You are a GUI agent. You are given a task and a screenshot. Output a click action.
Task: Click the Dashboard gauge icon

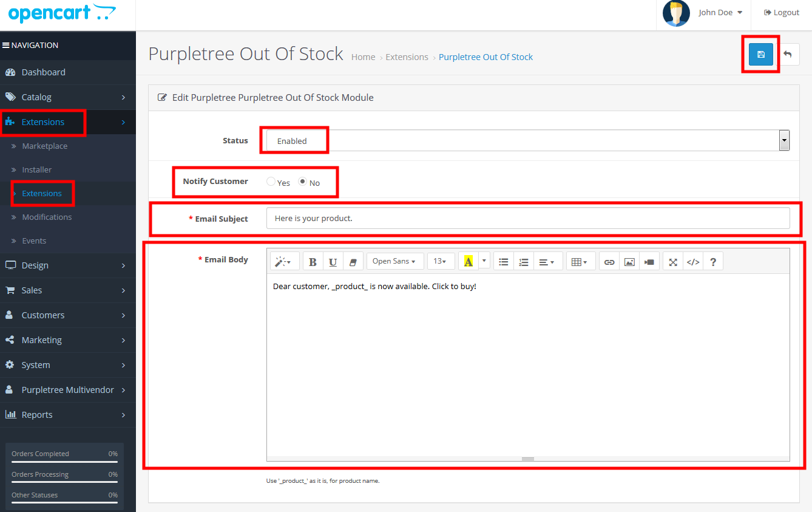point(10,72)
